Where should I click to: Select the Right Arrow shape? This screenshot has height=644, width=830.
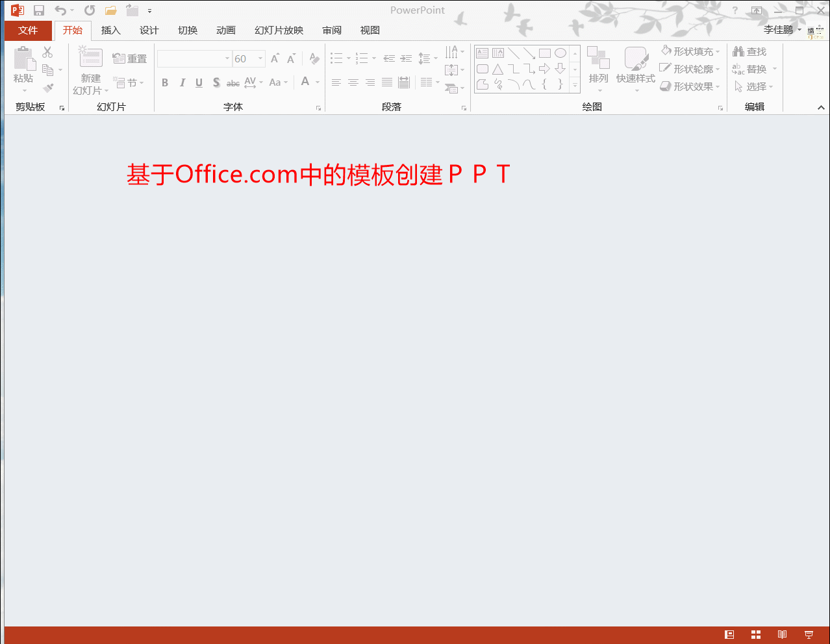pos(544,69)
